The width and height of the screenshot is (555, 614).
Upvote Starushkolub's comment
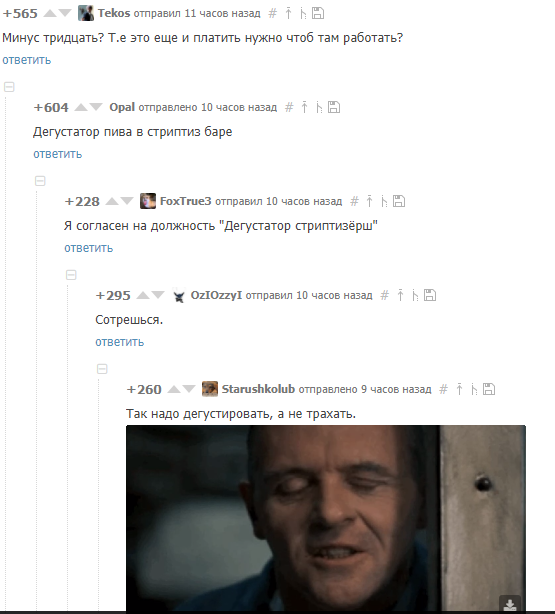click(174, 389)
